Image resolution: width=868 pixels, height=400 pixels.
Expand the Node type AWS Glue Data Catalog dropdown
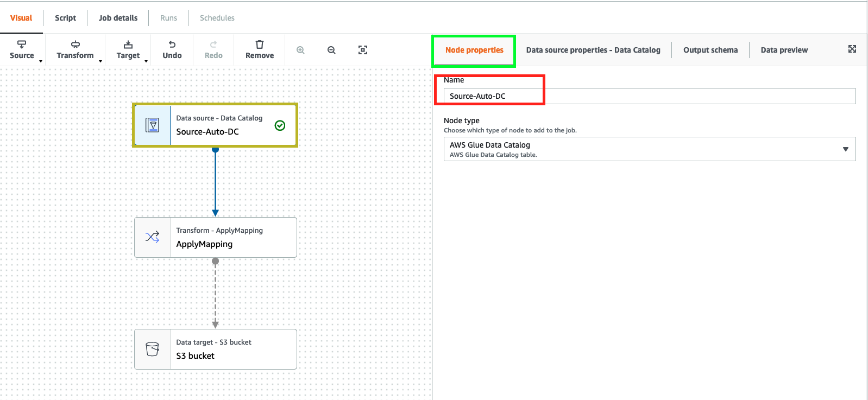click(845, 149)
